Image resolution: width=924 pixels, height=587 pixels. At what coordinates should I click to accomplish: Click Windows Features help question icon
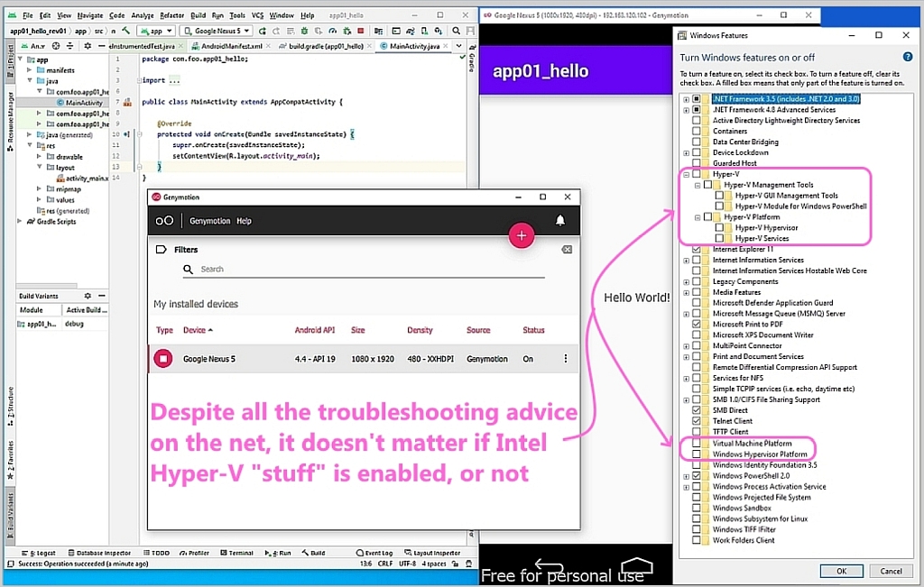[908, 57]
